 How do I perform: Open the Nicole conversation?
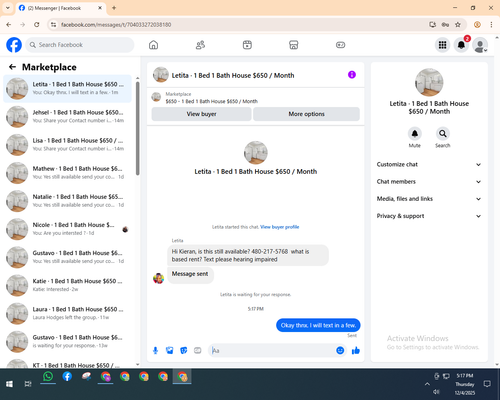point(67,229)
